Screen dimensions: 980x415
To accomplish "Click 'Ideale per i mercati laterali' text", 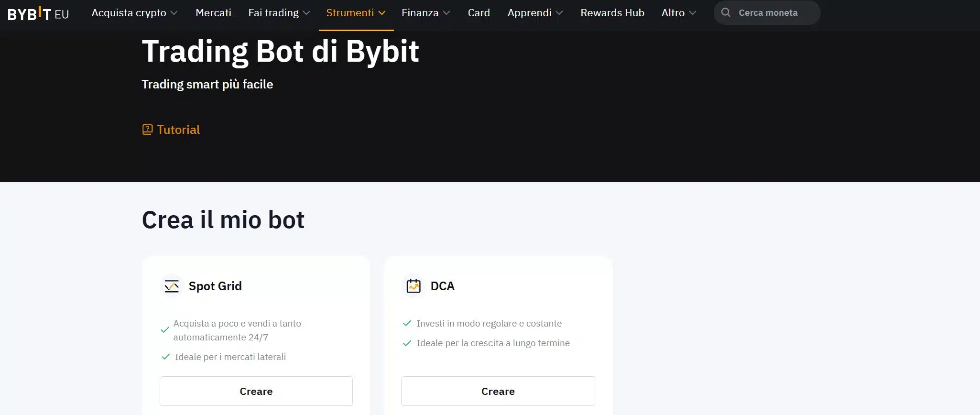I will (230, 357).
